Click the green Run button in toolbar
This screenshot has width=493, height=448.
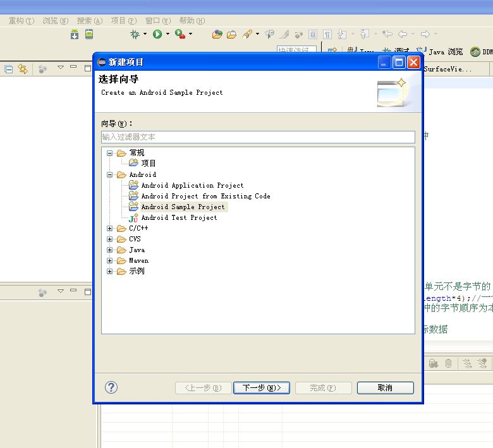pyautogui.click(x=157, y=34)
